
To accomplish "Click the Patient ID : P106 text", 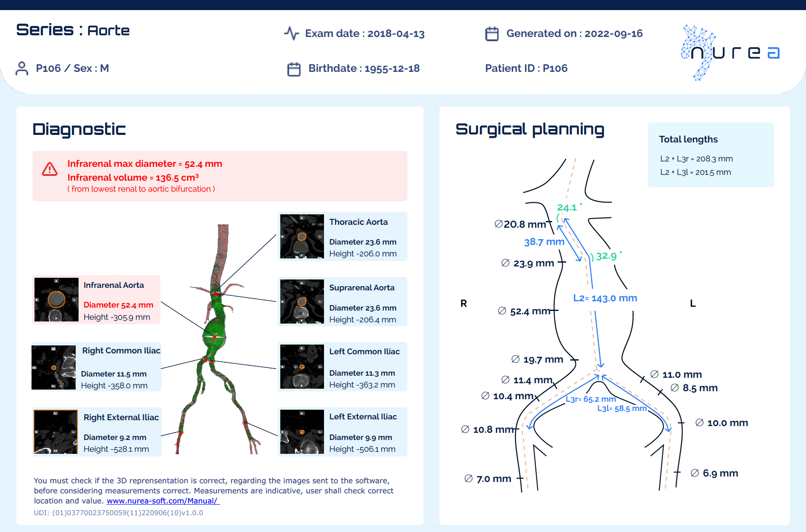I will [526, 68].
